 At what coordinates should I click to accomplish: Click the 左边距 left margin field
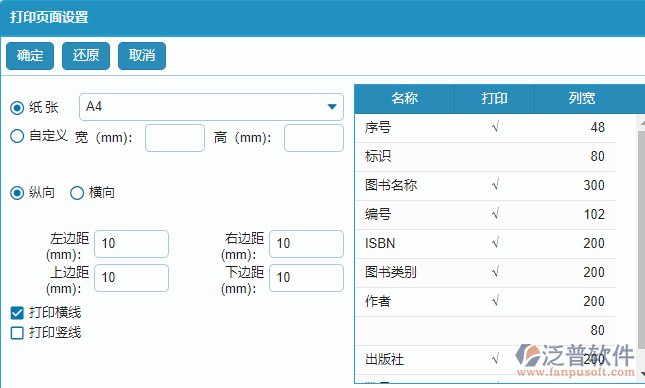point(132,244)
